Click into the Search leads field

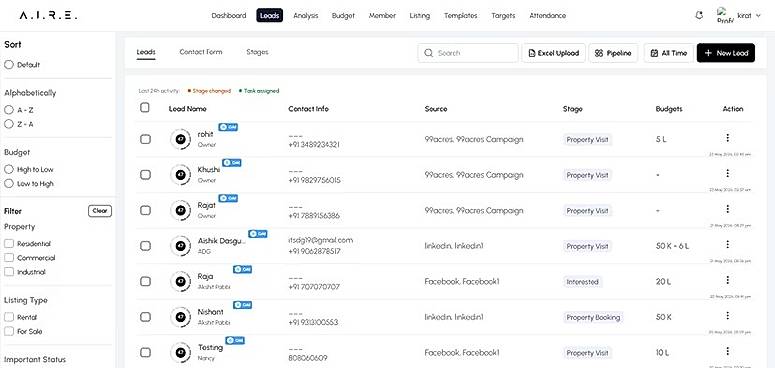click(x=468, y=53)
